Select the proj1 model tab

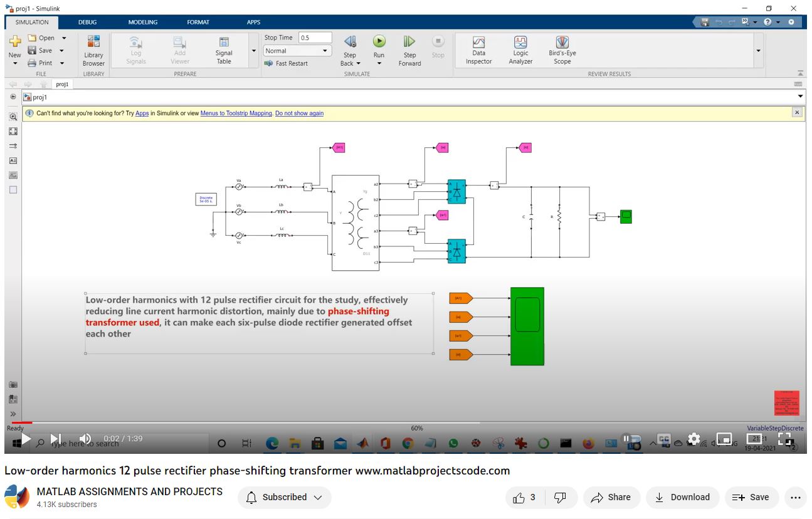62,84
